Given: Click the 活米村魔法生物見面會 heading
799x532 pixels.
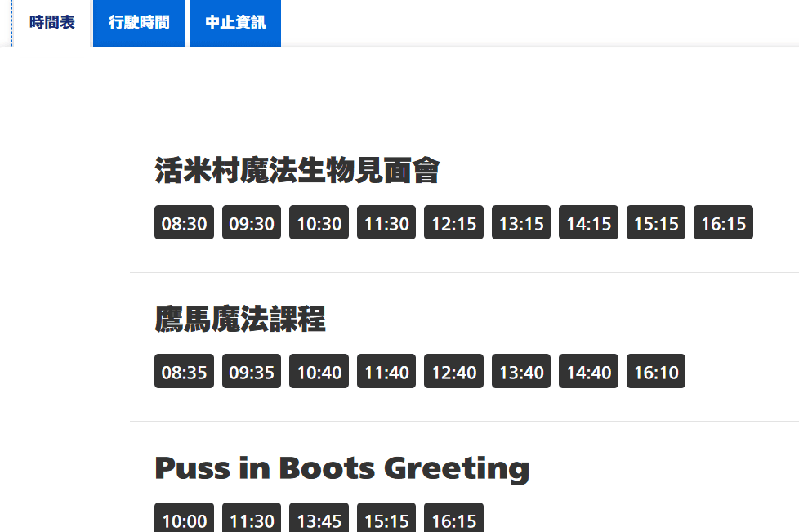Looking at the screenshot, I should tap(297, 171).
